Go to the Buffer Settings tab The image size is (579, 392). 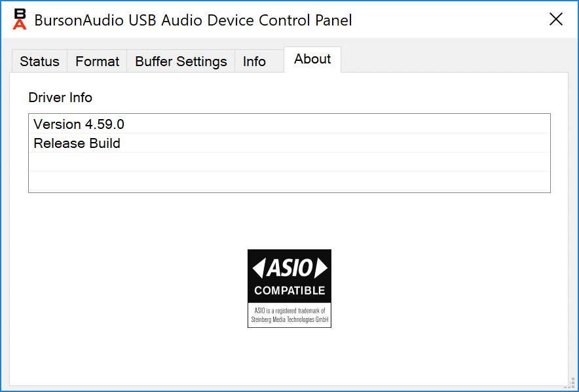[181, 62]
